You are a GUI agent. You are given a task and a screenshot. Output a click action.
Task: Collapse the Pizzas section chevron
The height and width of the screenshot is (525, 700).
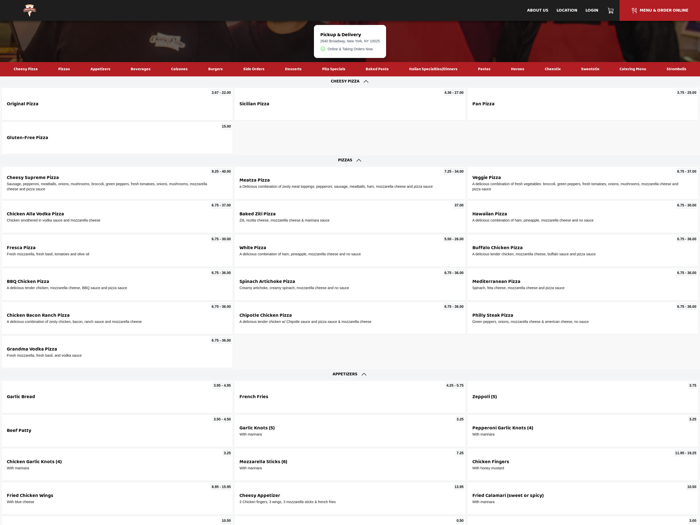tap(358, 160)
